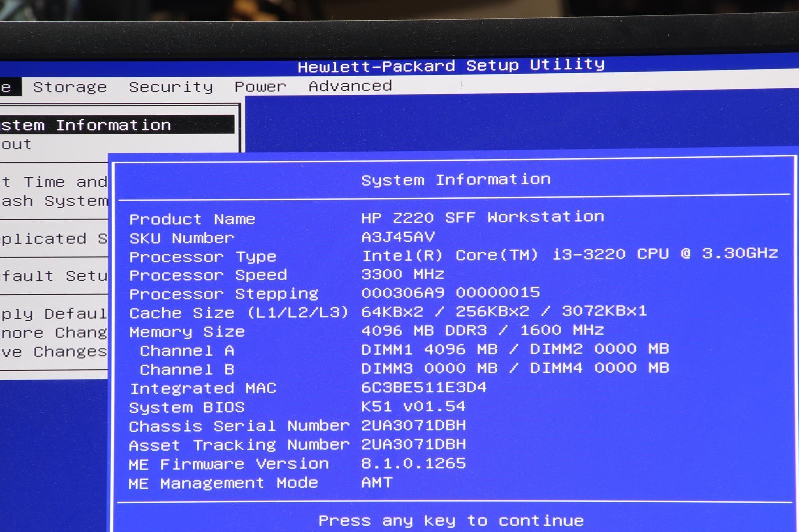799x532 pixels.
Task: Click the System Information dialog heading
Action: click(x=455, y=180)
